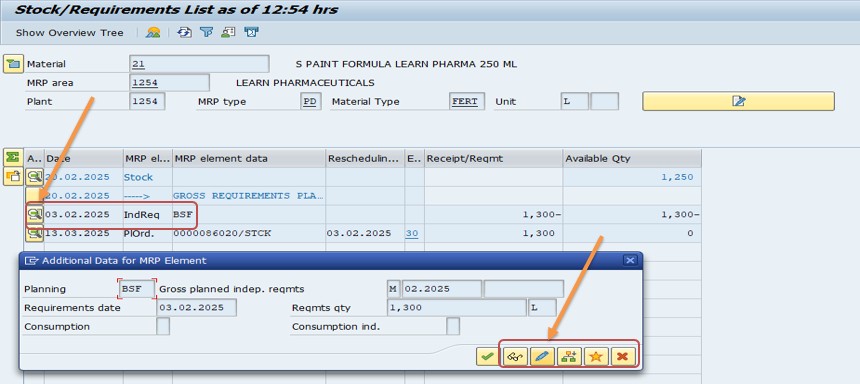Click the star icon in dialog footer
Viewport: 860px width, 384px height.
point(596,357)
